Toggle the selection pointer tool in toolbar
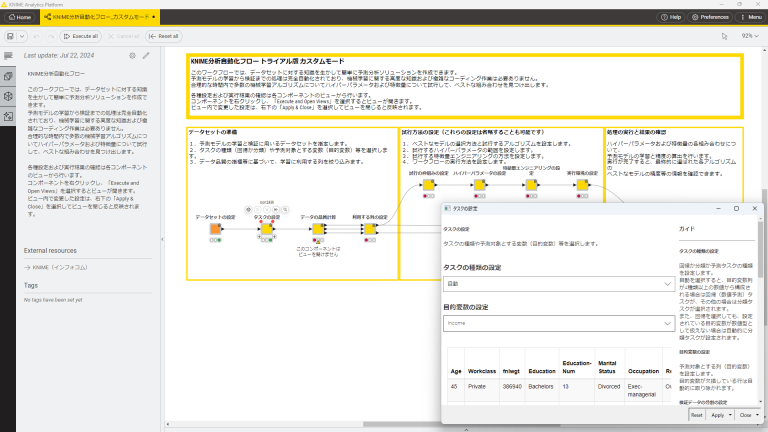 point(724,36)
